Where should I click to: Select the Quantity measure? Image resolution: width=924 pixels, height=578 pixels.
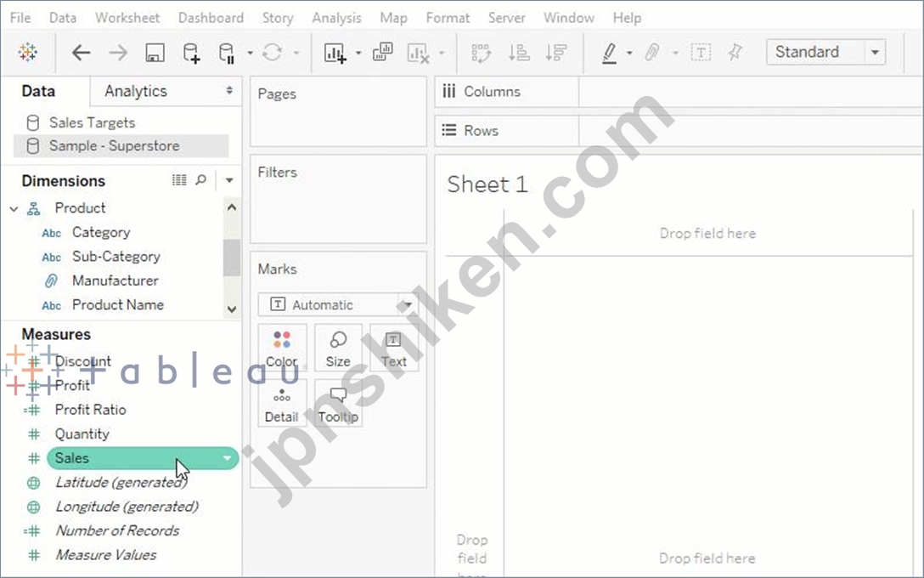pyautogui.click(x=82, y=434)
